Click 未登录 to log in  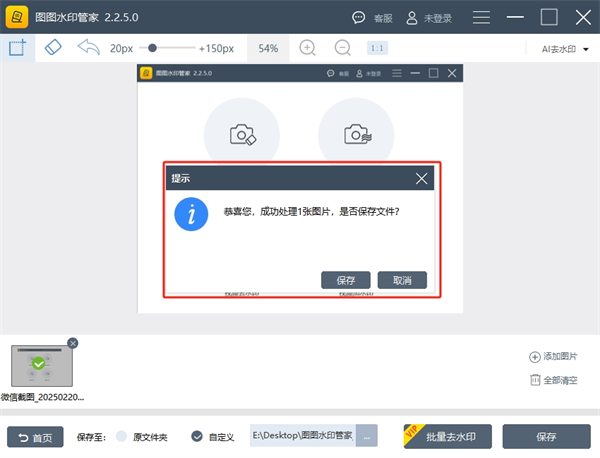[x=429, y=18]
